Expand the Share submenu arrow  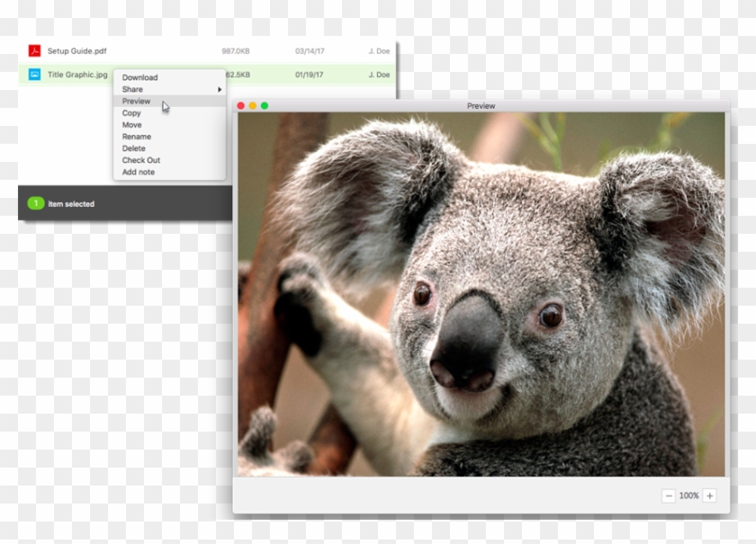tap(219, 89)
